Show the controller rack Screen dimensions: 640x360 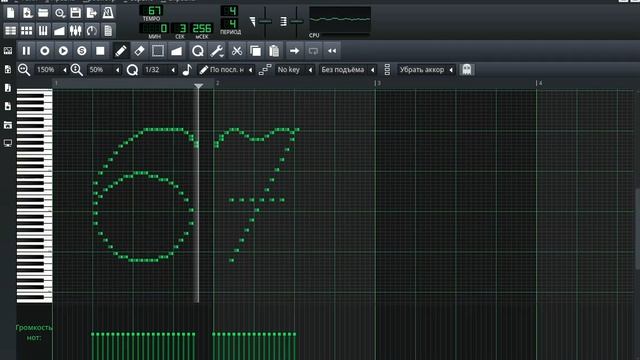coord(92,30)
